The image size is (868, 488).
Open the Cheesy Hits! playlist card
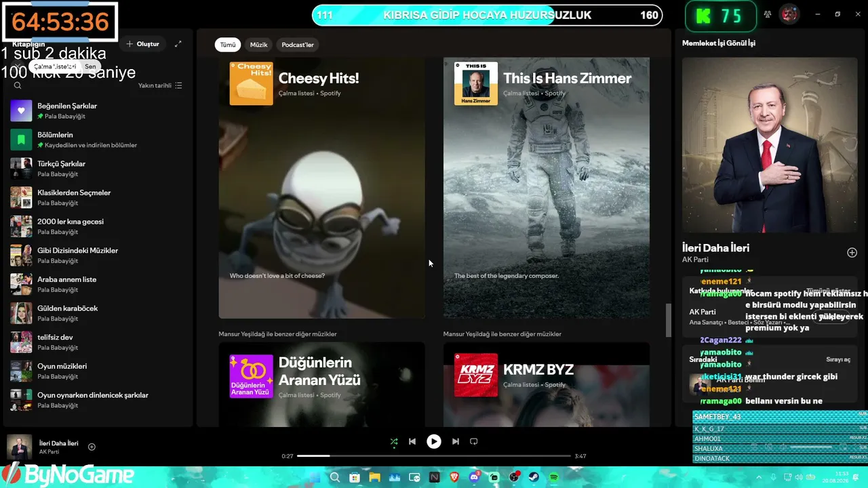tap(321, 188)
